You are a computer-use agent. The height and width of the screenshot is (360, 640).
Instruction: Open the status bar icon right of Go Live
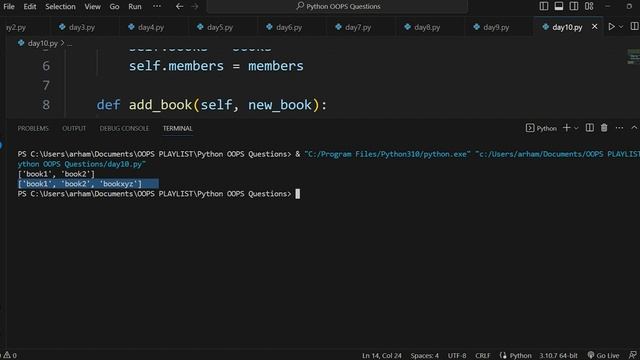pos(633,356)
